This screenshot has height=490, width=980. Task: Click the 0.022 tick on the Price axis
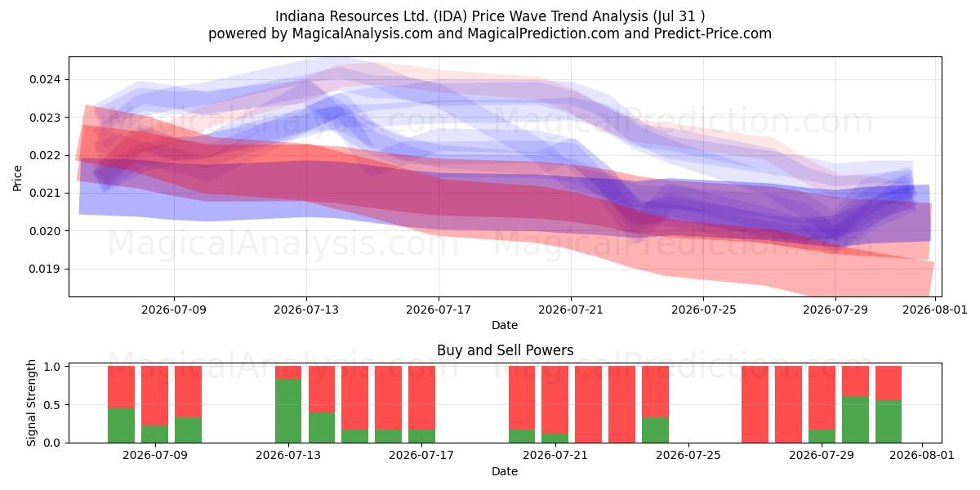click(46, 155)
